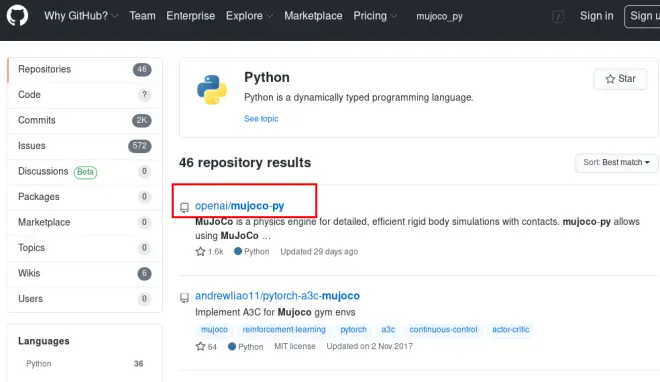Open the openai/mujoco-py repository link
The width and height of the screenshot is (660, 382).
click(240, 206)
